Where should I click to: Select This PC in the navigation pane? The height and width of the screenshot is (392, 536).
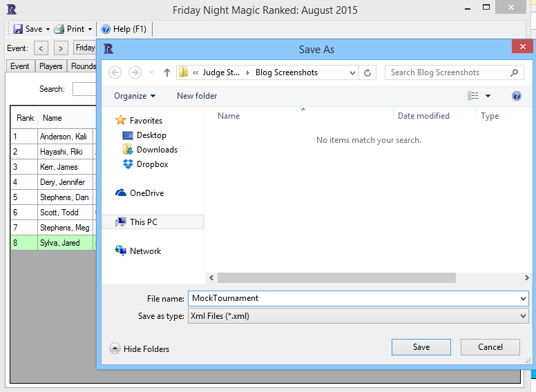[153, 222]
